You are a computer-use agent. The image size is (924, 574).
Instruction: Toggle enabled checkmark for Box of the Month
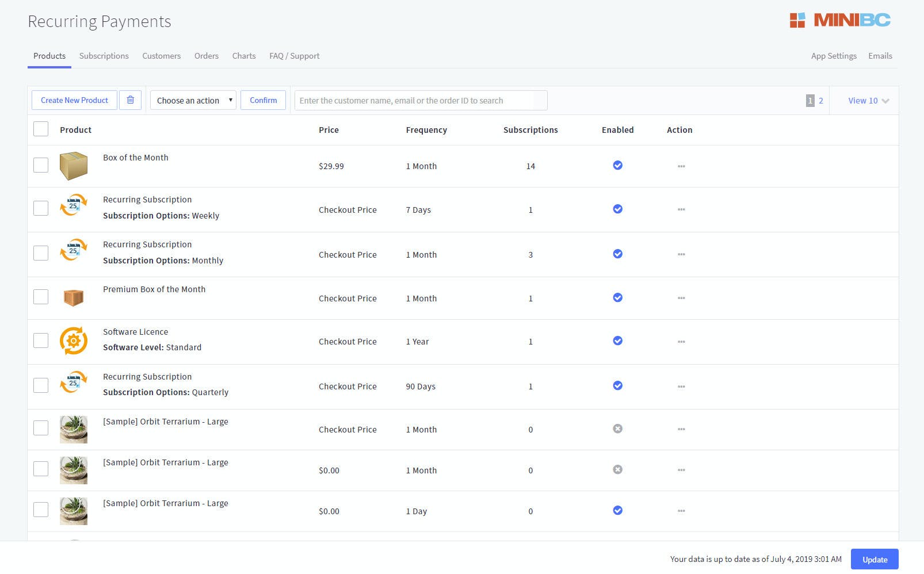click(617, 165)
